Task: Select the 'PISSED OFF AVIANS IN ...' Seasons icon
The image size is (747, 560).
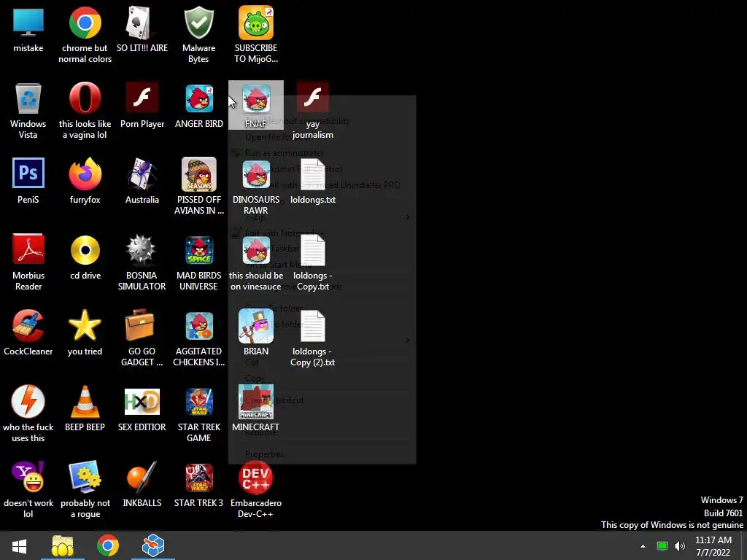Action: 198,174
